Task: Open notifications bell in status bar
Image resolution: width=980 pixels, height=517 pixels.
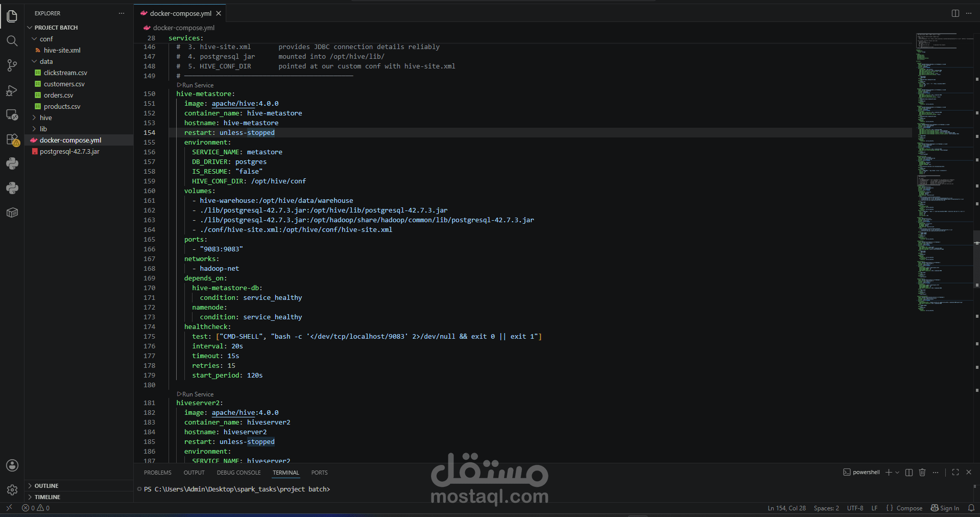Action: point(971,508)
